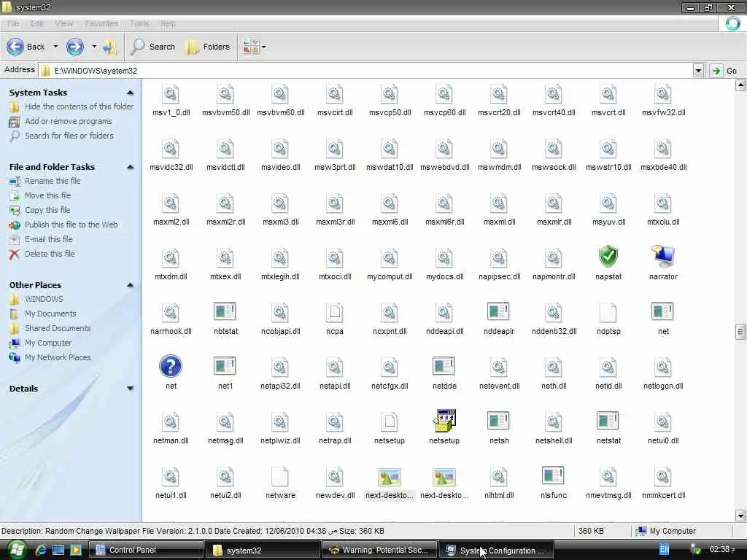747x560 pixels.
Task: Select the netsetup installer program icon
Action: 444,421
